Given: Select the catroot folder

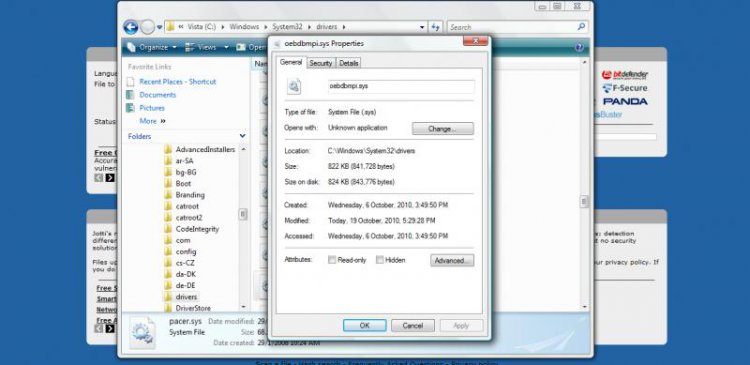Looking at the screenshot, I should pyautogui.click(x=187, y=206).
